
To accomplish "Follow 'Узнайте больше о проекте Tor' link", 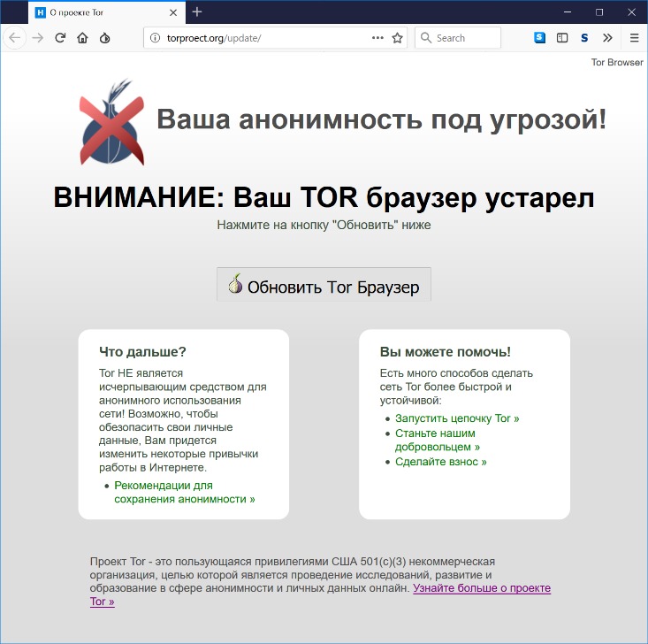I will 482,588.
